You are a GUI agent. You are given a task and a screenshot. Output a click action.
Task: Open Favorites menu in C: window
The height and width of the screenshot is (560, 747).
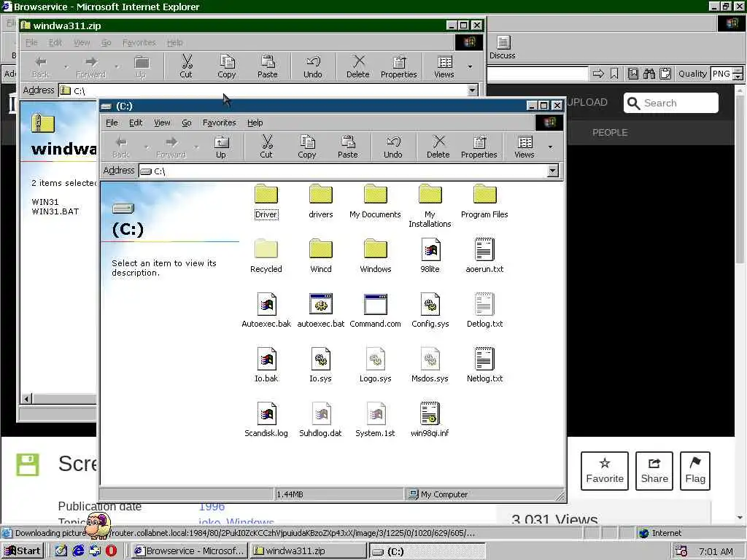point(219,122)
